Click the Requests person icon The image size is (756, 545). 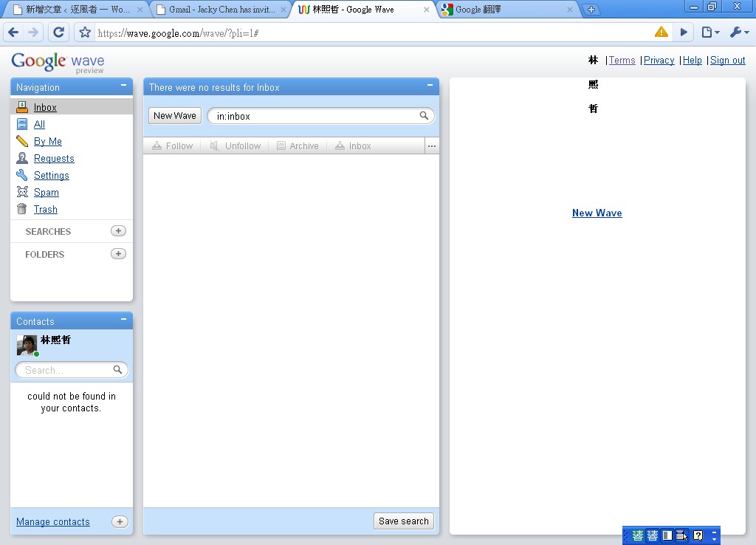point(22,158)
